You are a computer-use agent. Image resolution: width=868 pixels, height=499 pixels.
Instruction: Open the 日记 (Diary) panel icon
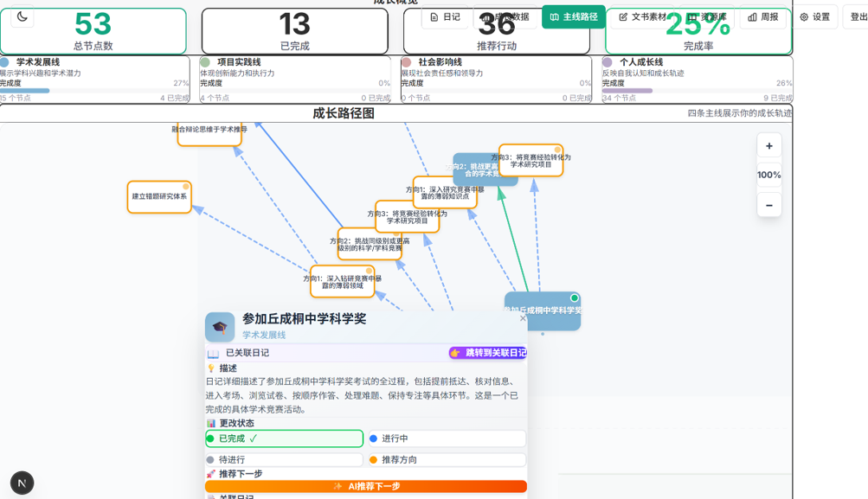pyautogui.click(x=435, y=16)
